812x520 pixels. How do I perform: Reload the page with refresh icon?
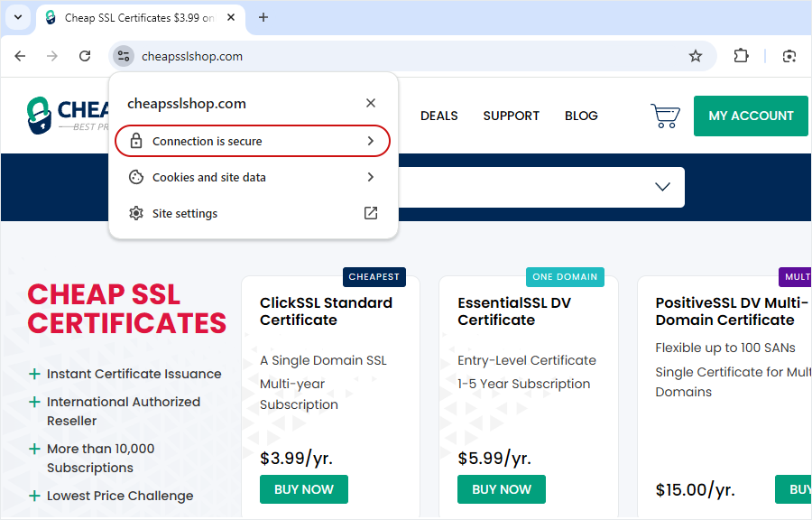[85, 56]
